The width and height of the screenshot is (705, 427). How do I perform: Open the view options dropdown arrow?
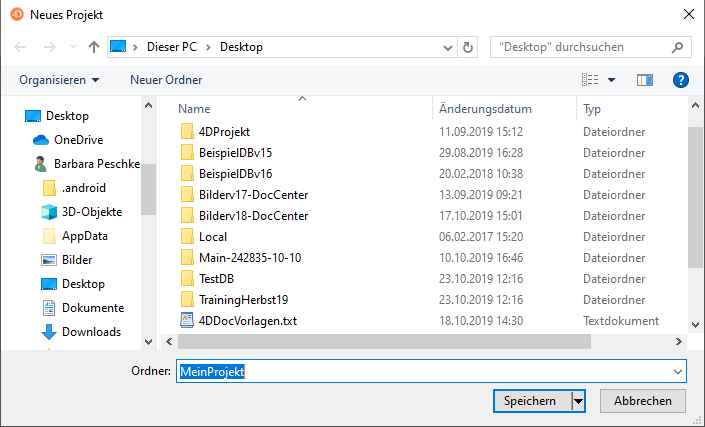tap(612, 80)
